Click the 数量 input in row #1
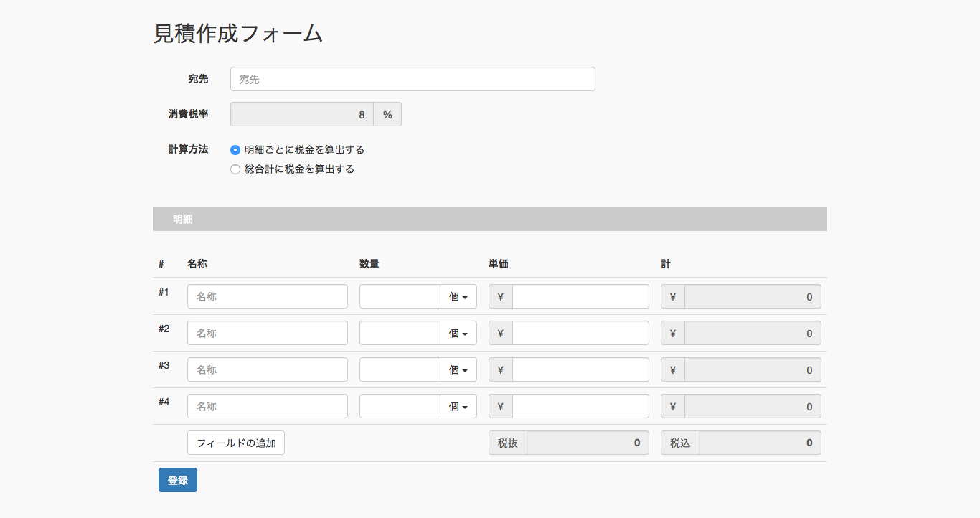980x518 pixels. pyautogui.click(x=400, y=296)
